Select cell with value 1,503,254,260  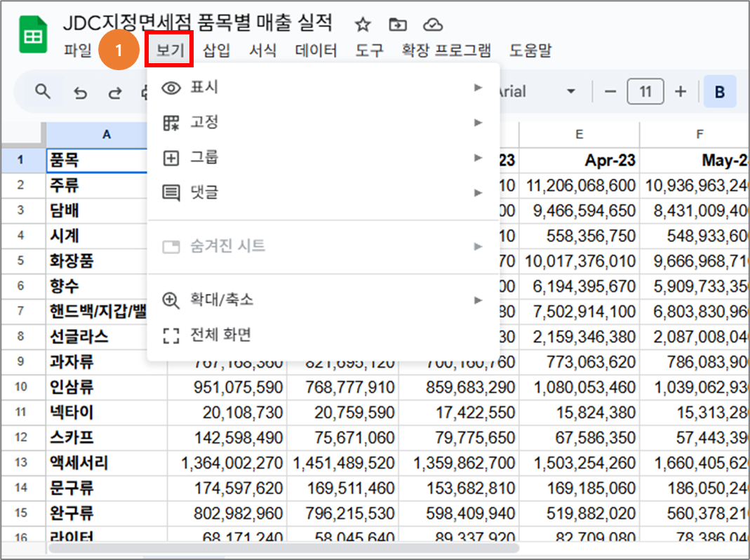(580, 463)
